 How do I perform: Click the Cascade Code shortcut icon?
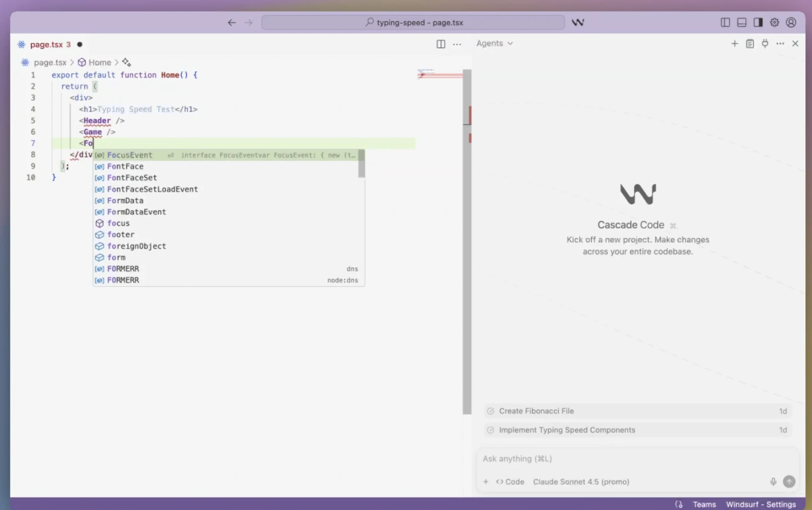[x=673, y=225]
